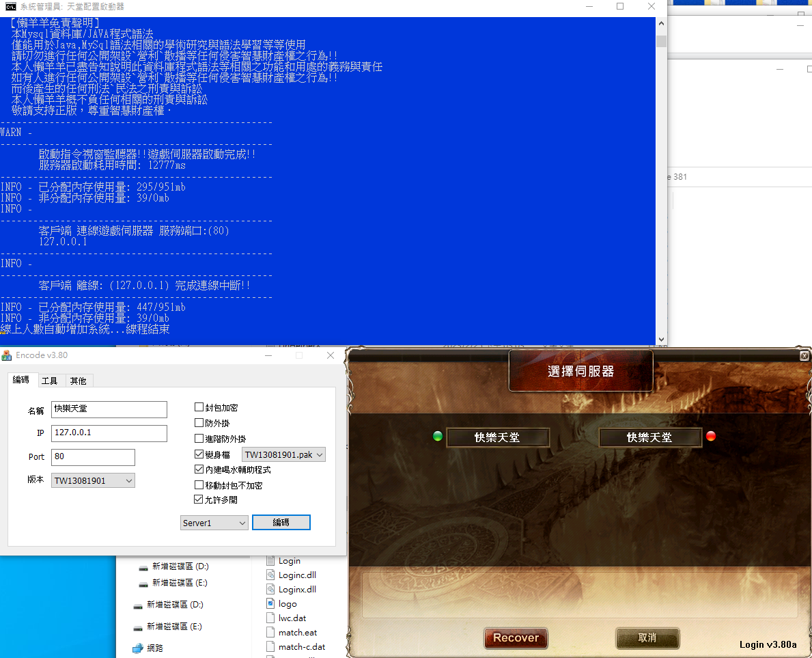Screen dimensions: 812x658
Task: Uncheck the 變身檔 checkbox
Action: 199,454
